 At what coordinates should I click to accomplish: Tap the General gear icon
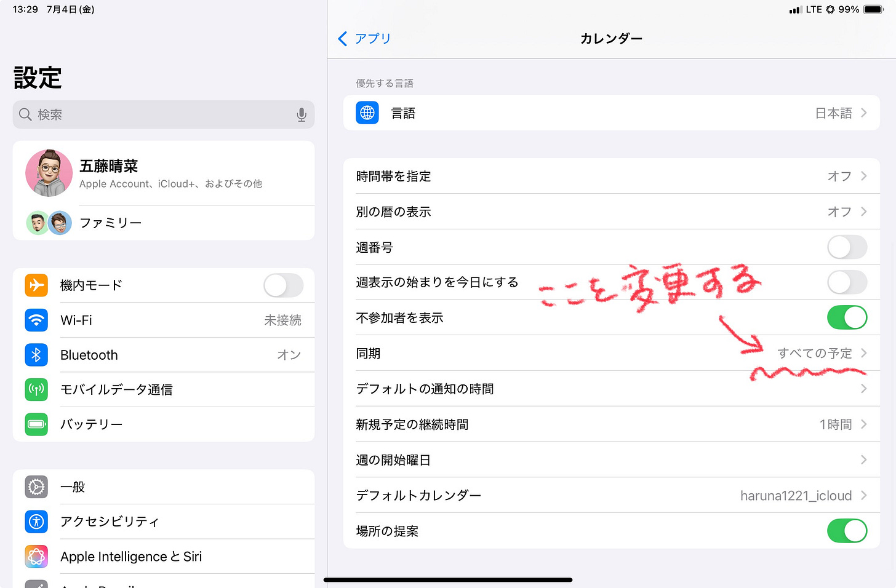(36, 487)
